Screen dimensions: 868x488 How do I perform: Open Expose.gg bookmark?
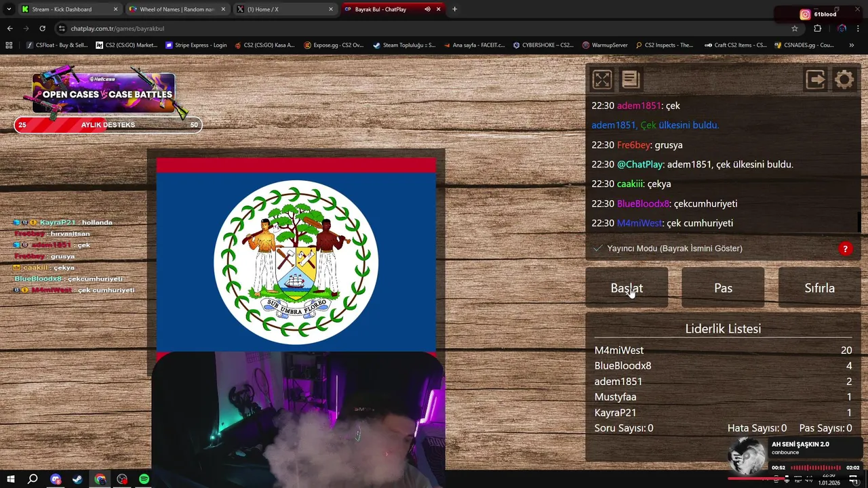pyautogui.click(x=334, y=45)
